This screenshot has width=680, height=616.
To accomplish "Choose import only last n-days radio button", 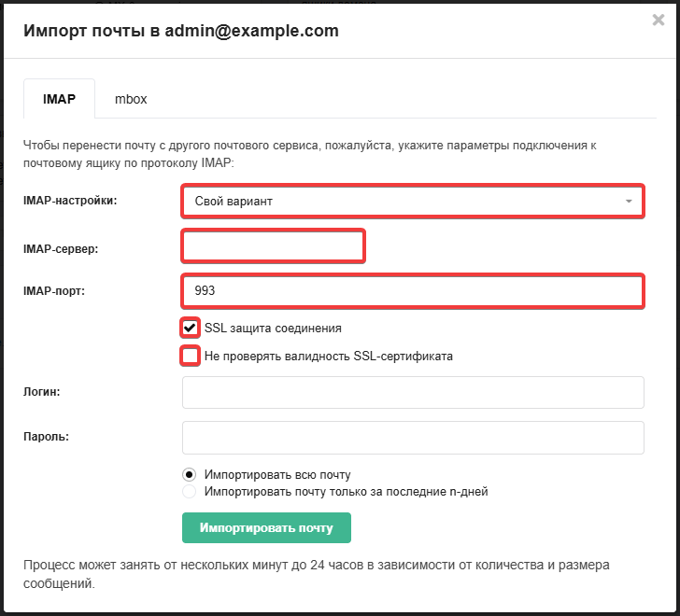I will tap(189, 492).
